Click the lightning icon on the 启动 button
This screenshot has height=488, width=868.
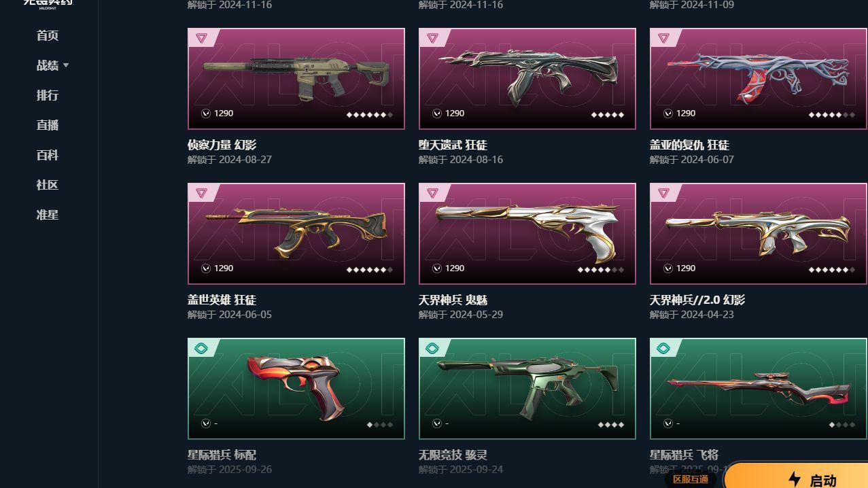click(x=794, y=480)
